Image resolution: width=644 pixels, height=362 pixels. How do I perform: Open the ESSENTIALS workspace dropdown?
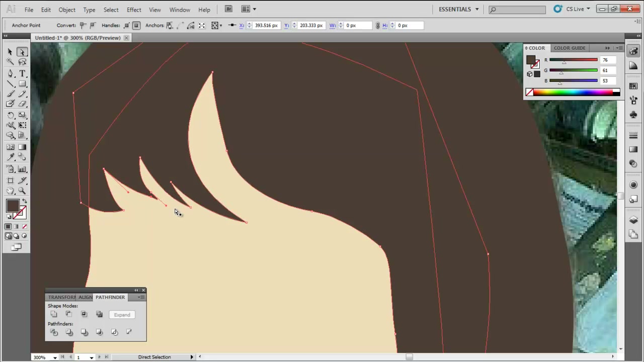click(458, 9)
